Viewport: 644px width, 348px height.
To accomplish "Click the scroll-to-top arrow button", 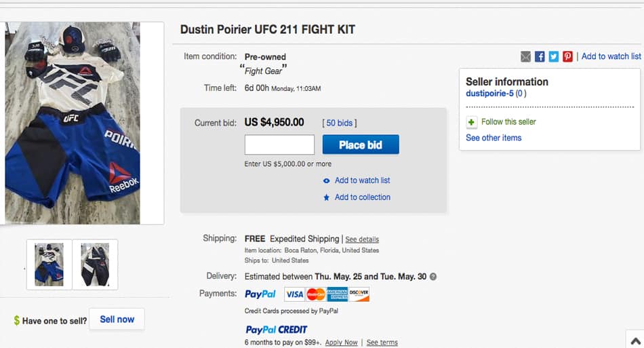I will coord(635,340).
